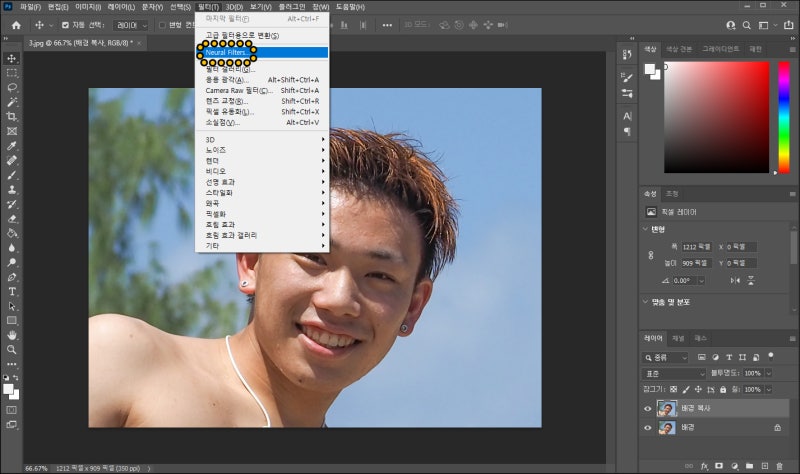Select the Move tool
Viewport: 800px width, 474px height.
click(12, 58)
